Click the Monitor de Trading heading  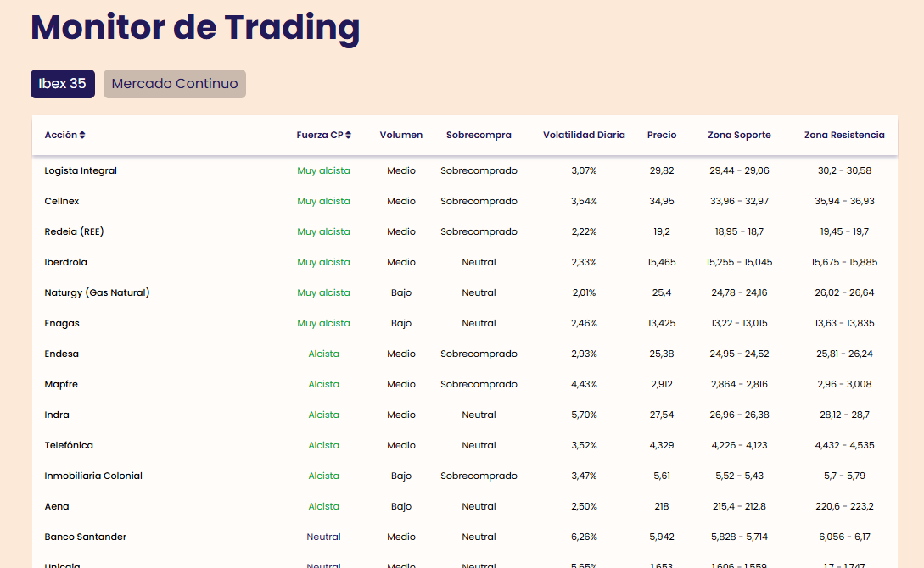coord(195,27)
